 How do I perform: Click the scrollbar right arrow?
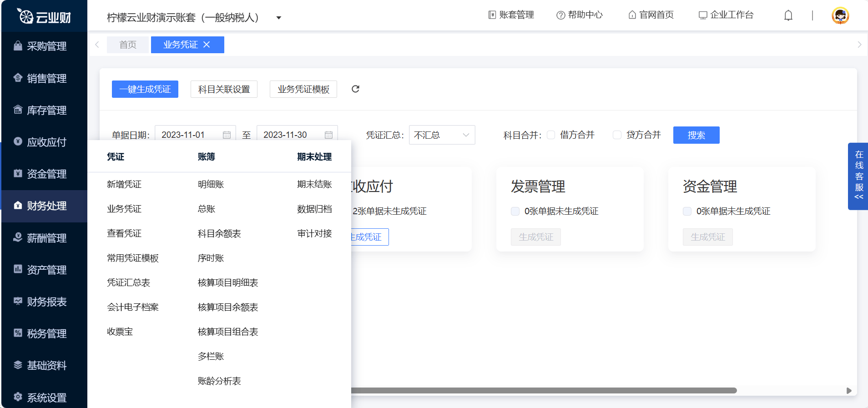pyautogui.click(x=849, y=391)
